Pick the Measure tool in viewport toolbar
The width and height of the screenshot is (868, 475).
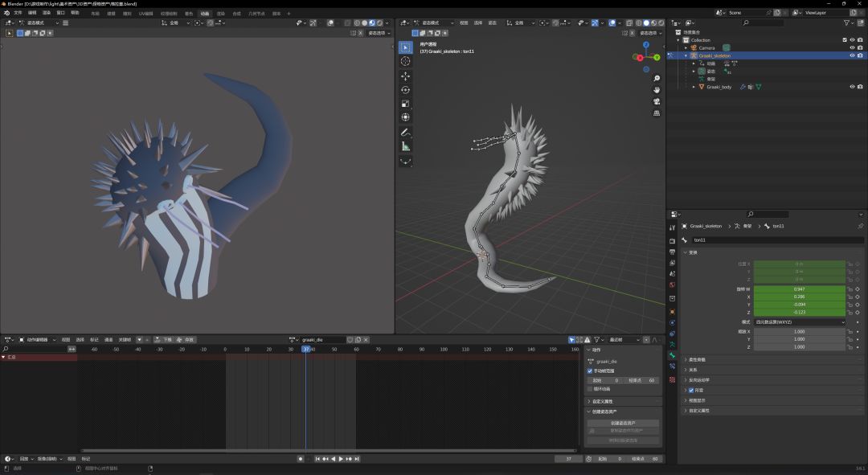[405, 146]
